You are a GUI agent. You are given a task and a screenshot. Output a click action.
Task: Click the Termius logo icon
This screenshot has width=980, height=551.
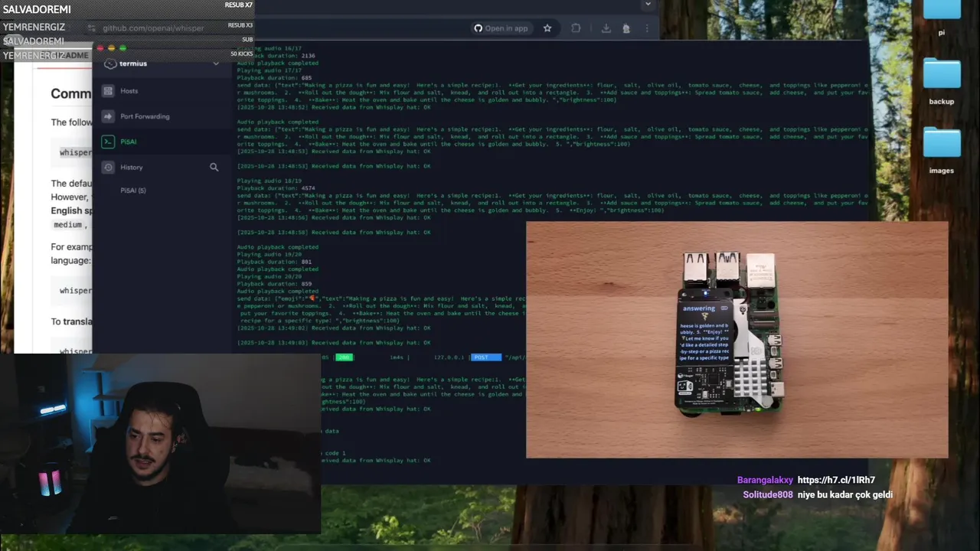110,64
